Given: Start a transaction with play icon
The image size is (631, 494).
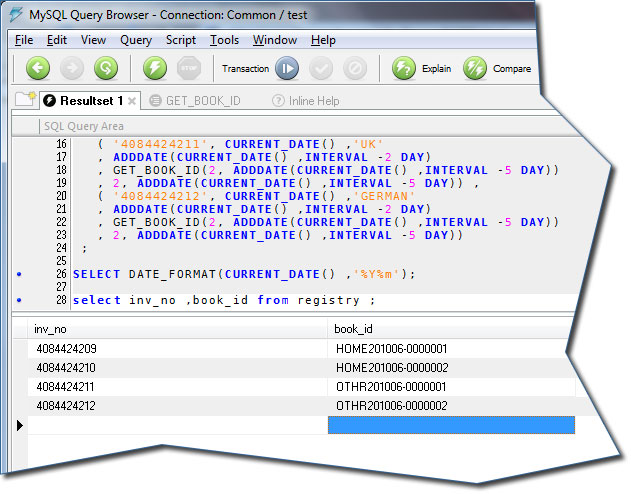Looking at the screenshot, I should (287, 69).
